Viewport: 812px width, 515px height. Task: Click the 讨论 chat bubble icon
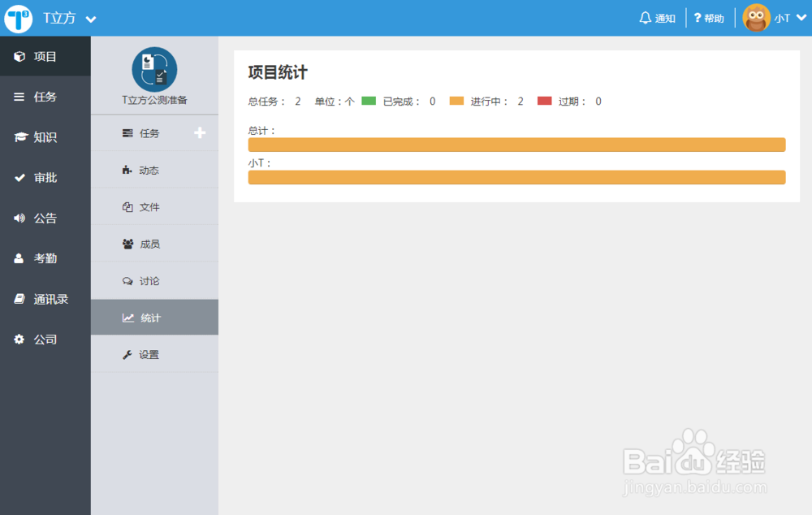tap(127, 281)
